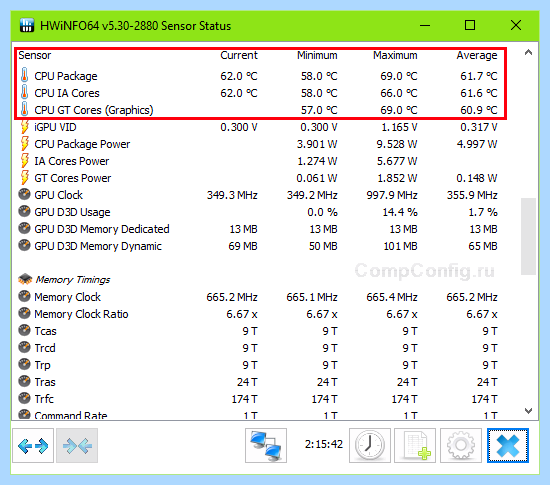Start logging with the sheet-plus icon
Screen dimensions: 550x485
pyautogui.click(x=415, y=445)
